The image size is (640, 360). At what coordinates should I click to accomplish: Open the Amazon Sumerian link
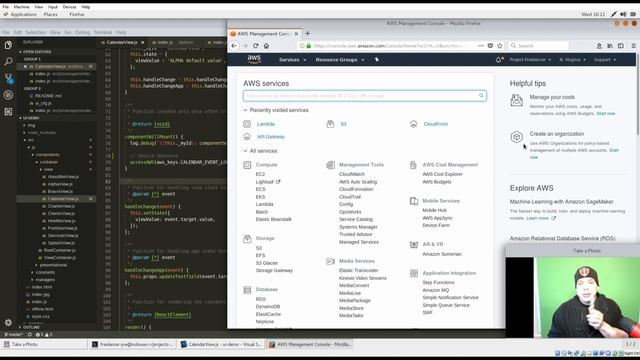tap(442, 254)
